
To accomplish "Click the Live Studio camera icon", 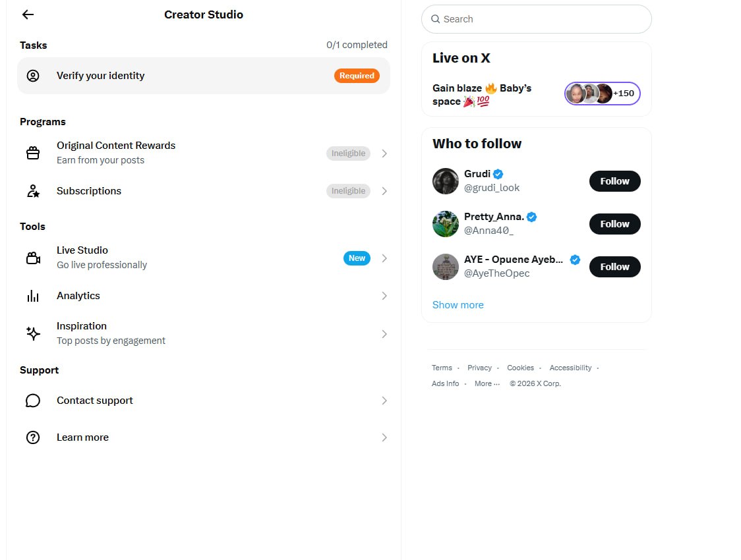I will 32,258.
